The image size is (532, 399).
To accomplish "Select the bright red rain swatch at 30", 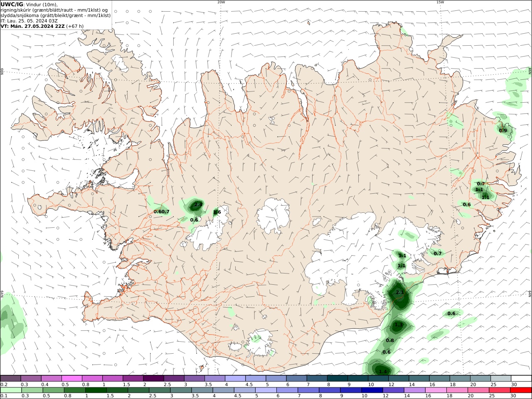I will (521, 390).
